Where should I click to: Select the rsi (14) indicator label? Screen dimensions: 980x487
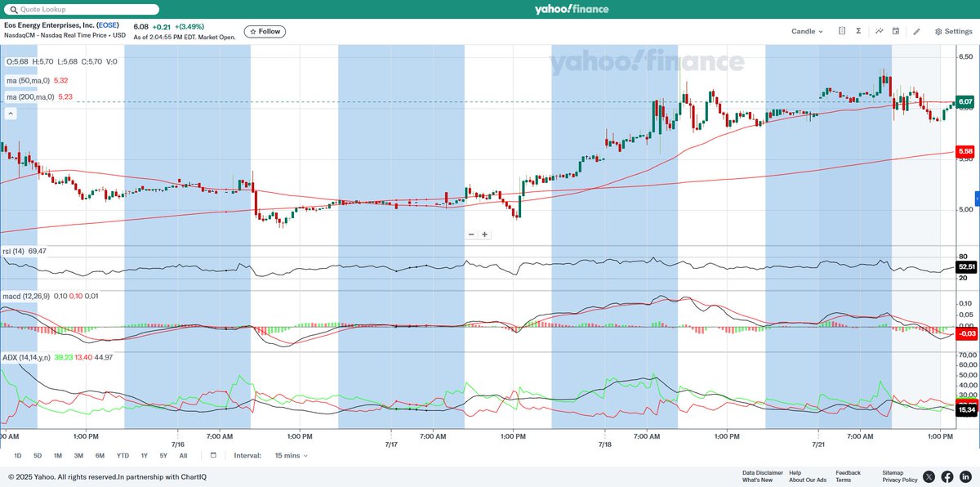[15, 251]
